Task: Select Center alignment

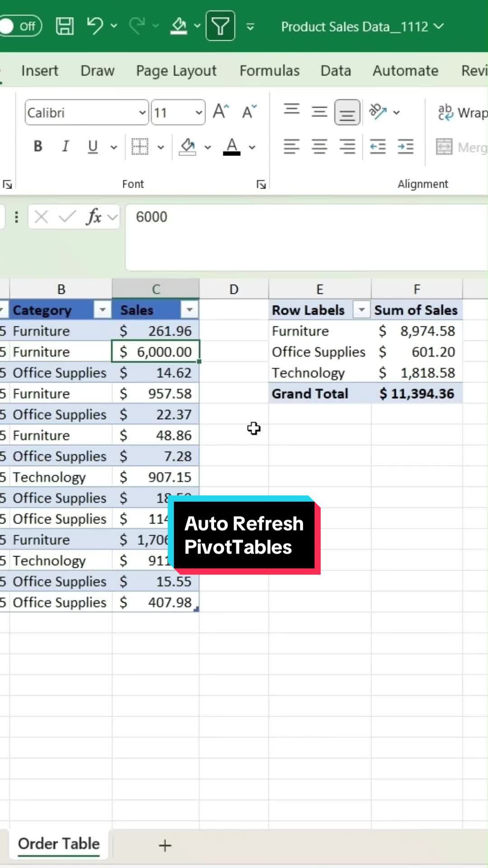Action: coord(319,146)
